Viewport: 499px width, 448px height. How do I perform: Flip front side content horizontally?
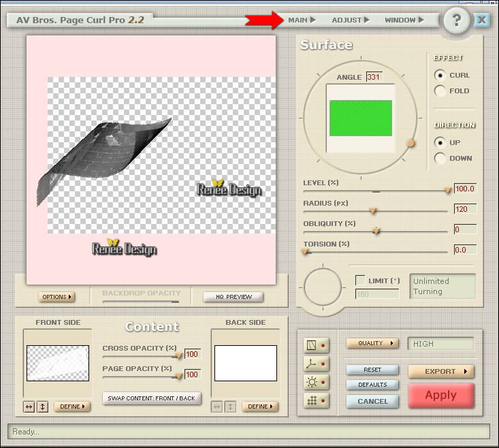click(x=29, y=406)
